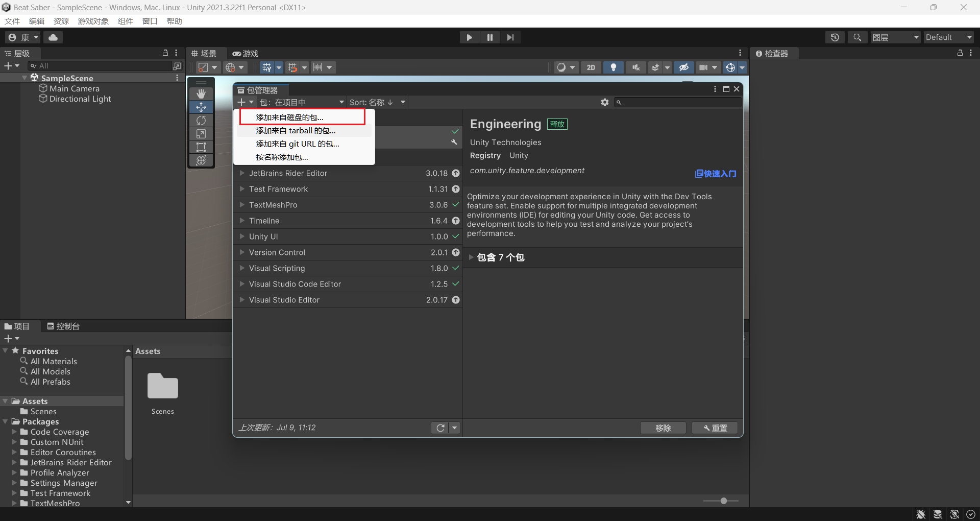Toggle the Gizmos button

point(730,67)
